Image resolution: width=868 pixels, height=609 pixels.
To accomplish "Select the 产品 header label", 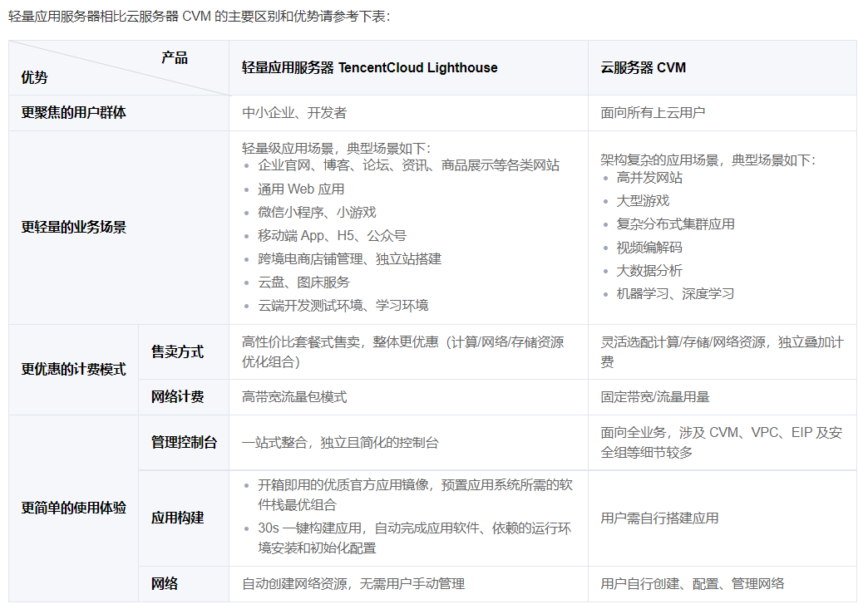I will (x=175, y=57).
